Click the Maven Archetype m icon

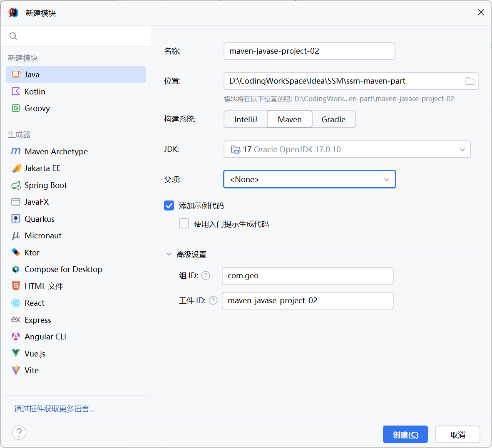(x=16, y=151)
